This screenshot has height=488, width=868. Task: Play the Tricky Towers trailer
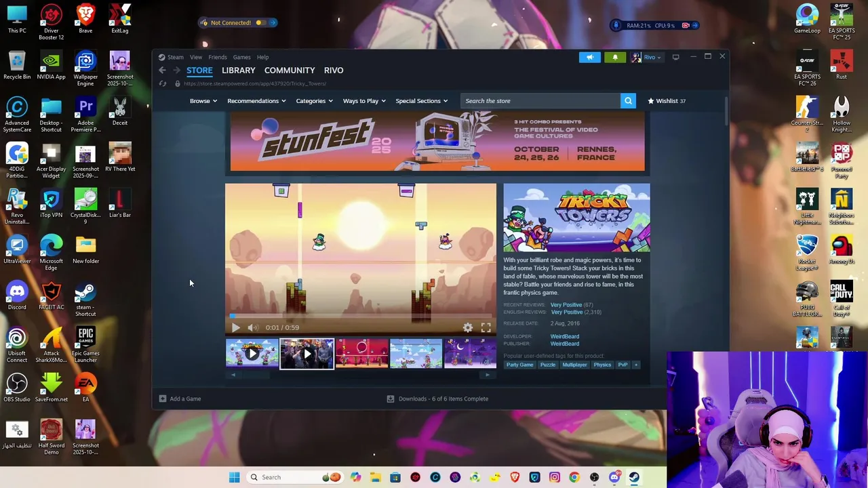[235, 327]
